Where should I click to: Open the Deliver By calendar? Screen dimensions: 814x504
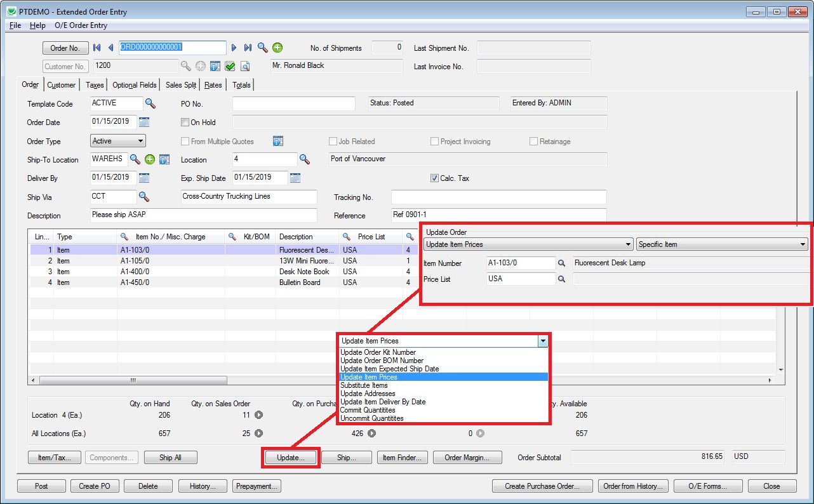click(143, 178)
